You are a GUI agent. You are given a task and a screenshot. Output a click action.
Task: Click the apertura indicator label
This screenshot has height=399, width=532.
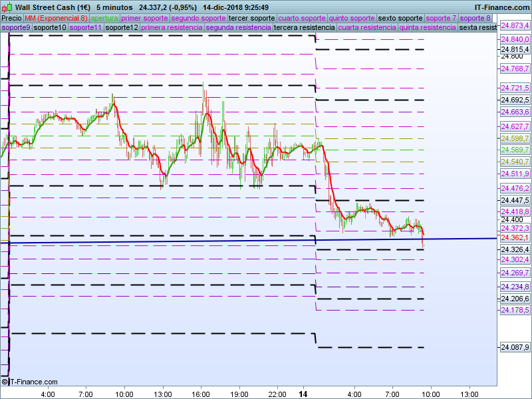(x=104, y=18)
